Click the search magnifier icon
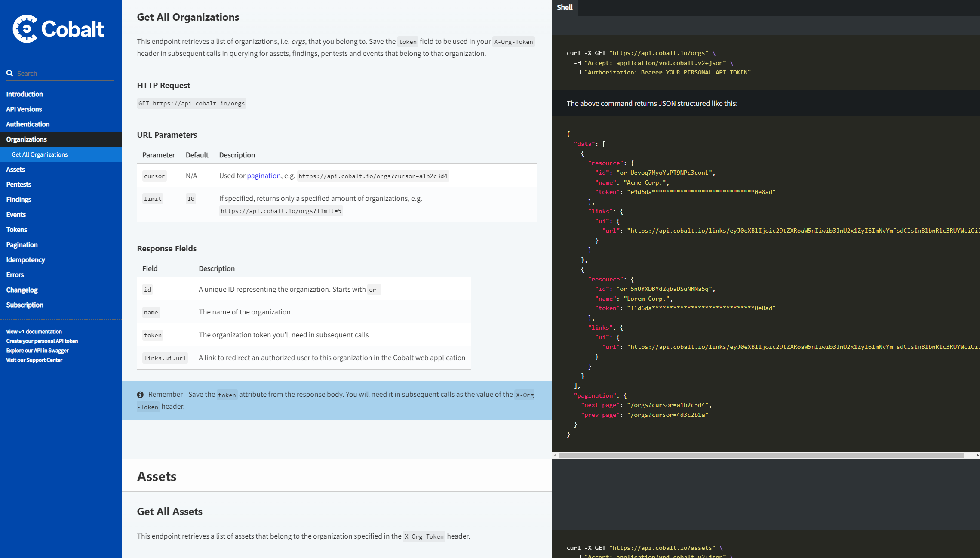The width and height of the screenshot is (980, 558). point(9,73)
